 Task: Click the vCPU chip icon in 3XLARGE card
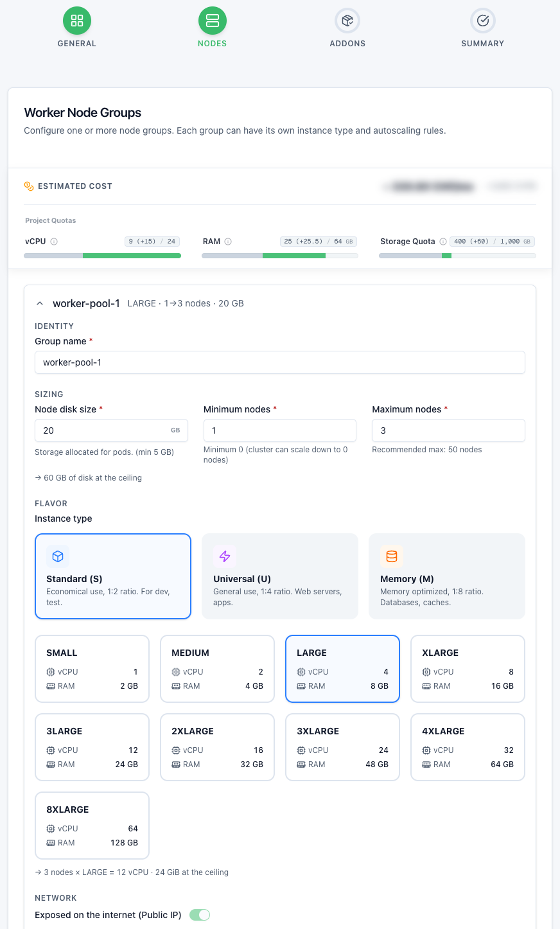301,750
